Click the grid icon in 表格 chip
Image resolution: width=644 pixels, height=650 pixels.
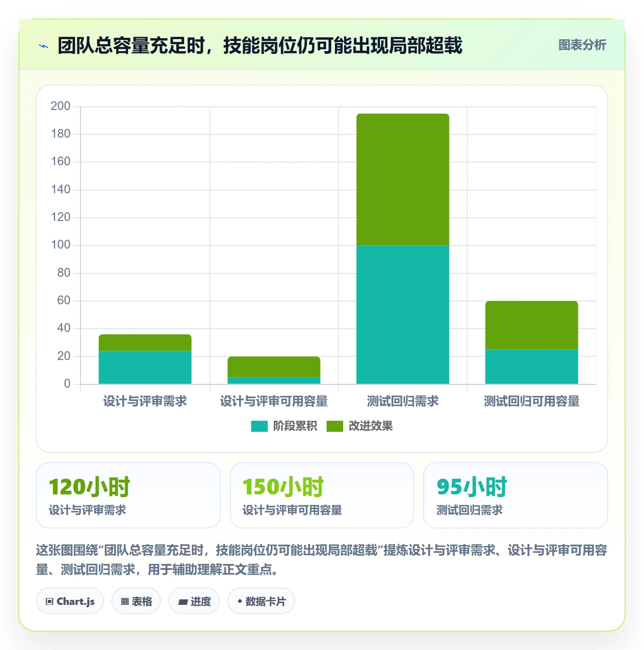coord(125,602)
